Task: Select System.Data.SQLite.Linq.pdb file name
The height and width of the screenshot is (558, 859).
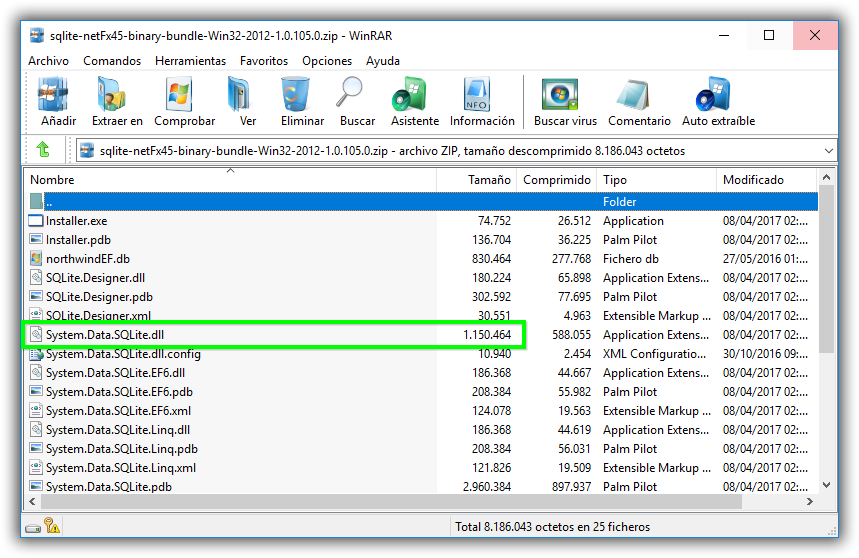Action: (x=122, y=449)
